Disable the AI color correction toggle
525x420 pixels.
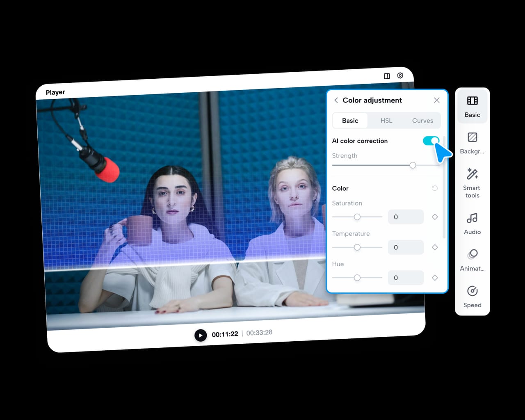tap(431, 141)
